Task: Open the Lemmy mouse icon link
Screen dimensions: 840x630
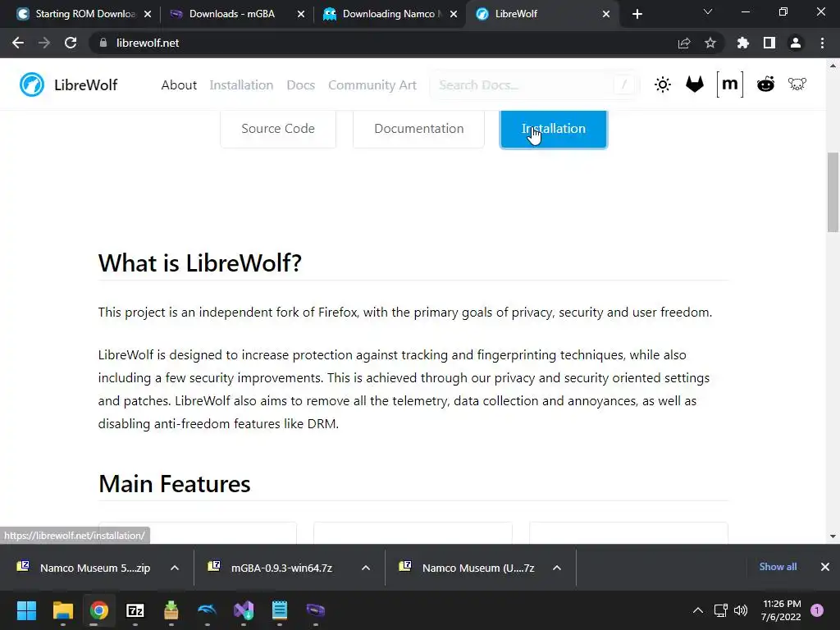Action: tap(797, 84)
